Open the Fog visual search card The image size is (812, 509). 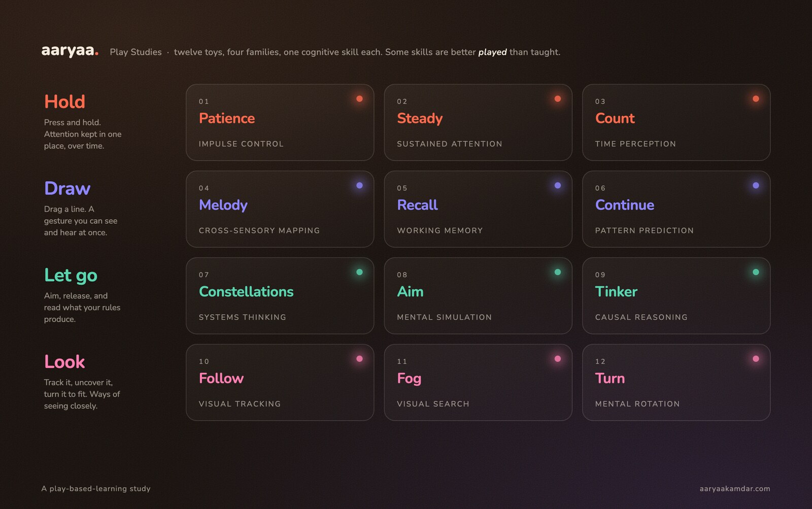[478, 383]
